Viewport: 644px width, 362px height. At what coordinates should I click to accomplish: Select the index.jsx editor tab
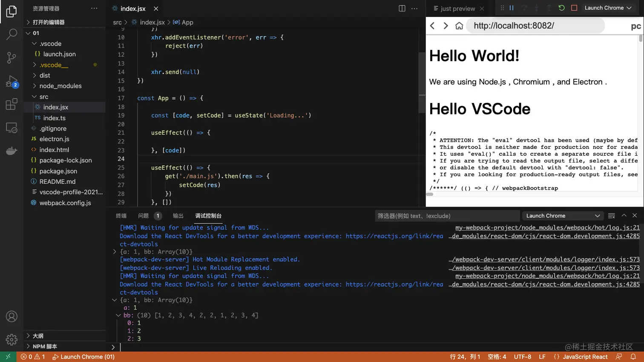coord(133,9)
